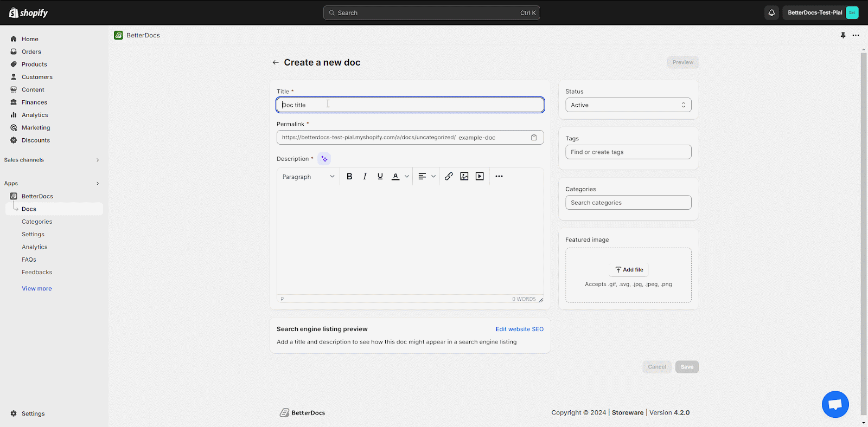Open the Paragraph format dropdown
Screen dimensions: 868x427
(308, 177)
